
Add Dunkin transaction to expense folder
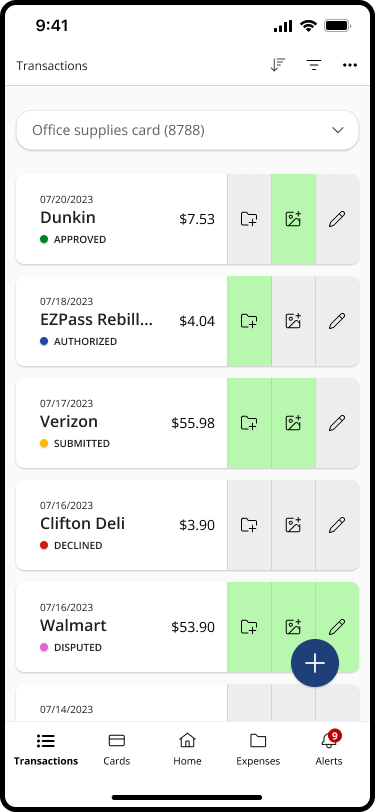click(249, 219)
